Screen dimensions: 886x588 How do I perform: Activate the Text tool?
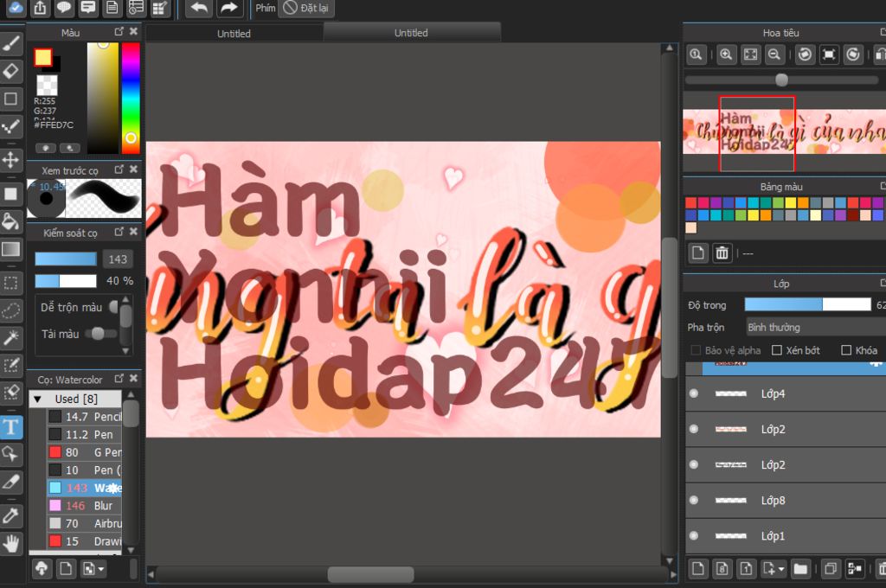[x=10, y=427]
